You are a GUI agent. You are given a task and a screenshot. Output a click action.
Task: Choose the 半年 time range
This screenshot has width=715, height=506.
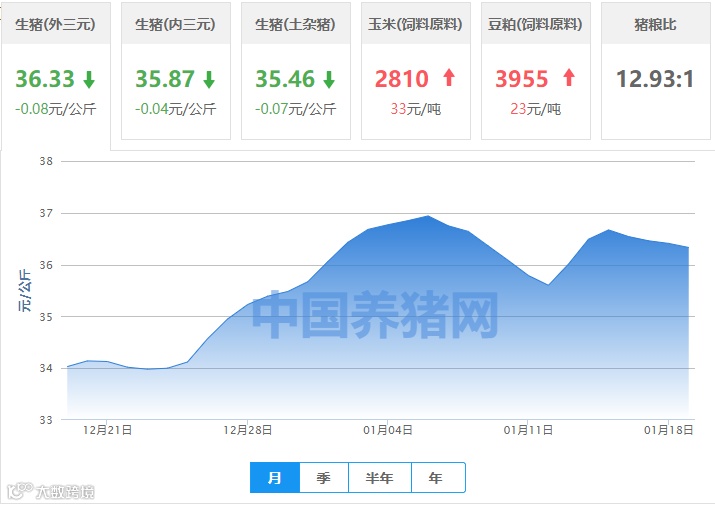point(379,477)
